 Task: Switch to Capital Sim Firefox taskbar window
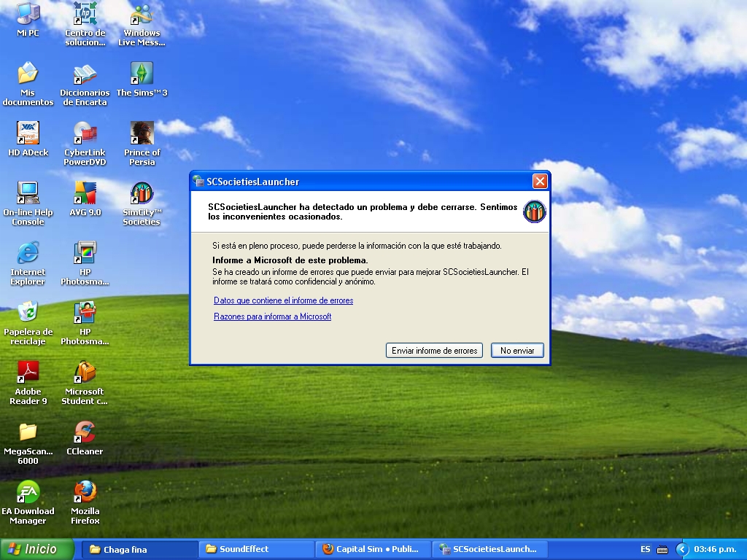[x=373, y=550]
